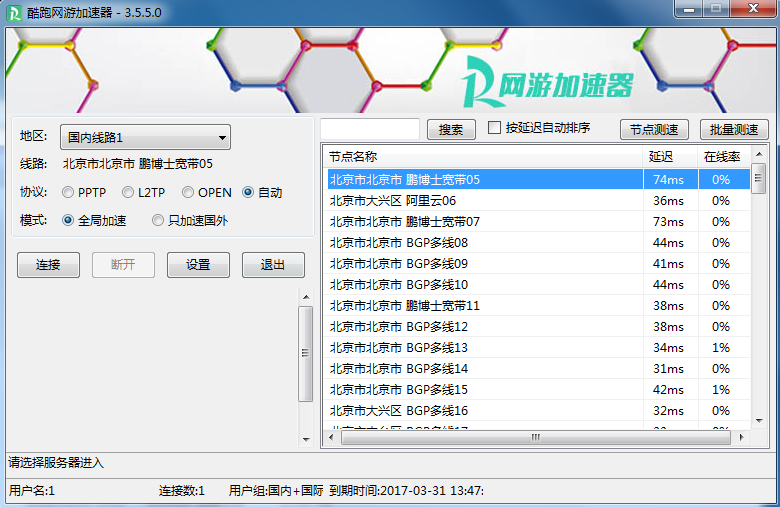Select node 北京市北京市 BGP多线09

point(538,264)
